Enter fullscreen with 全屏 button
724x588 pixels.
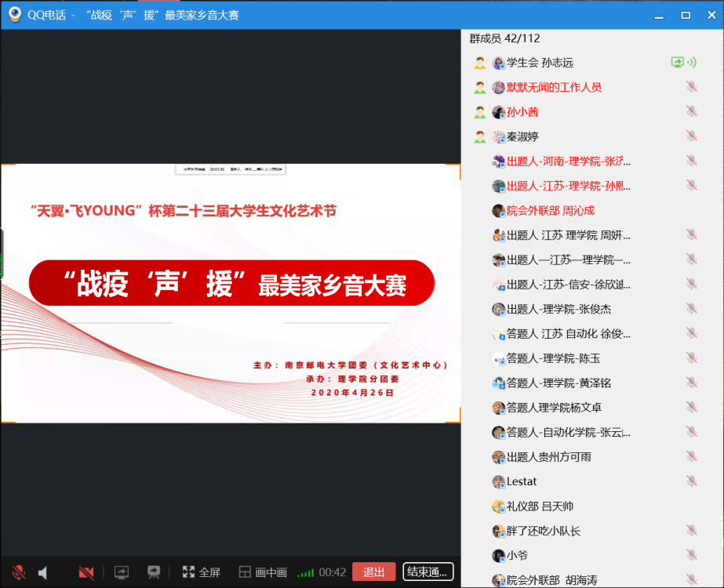(202, 572)
